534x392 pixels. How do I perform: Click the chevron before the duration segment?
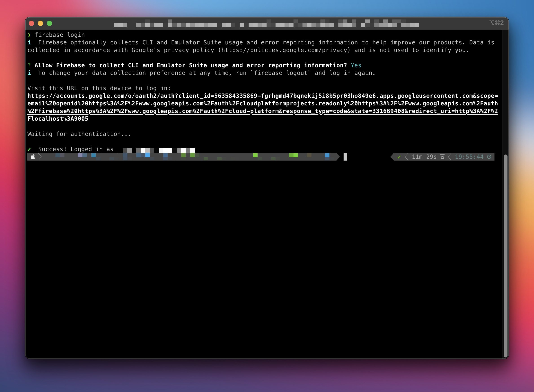[406, 157]
